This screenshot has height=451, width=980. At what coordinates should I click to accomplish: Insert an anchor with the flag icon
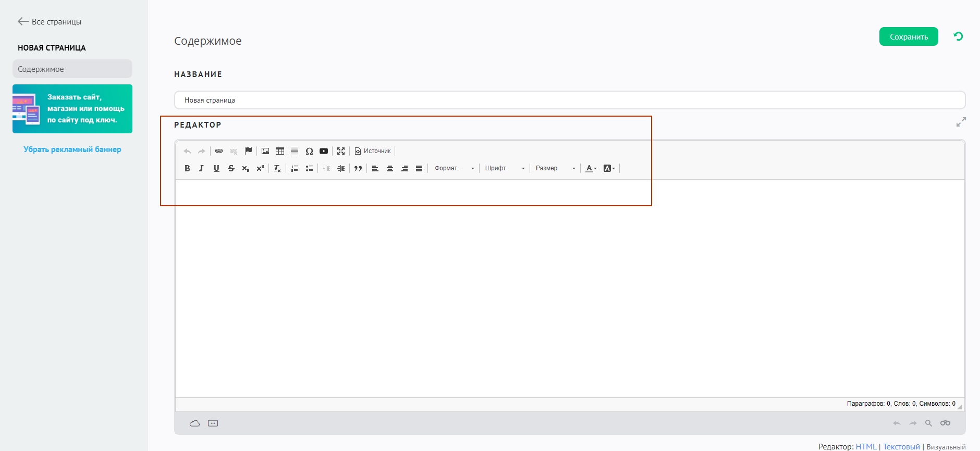pos(249,151)
